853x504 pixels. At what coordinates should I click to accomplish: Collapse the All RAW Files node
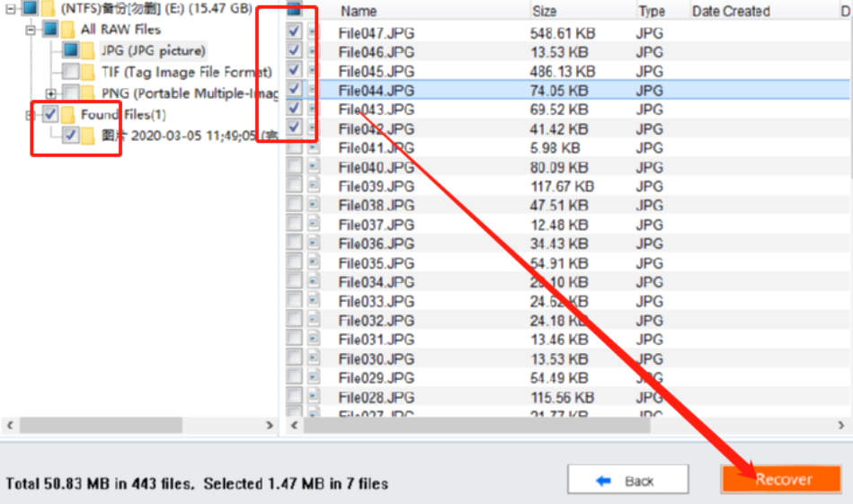(31, 30)
